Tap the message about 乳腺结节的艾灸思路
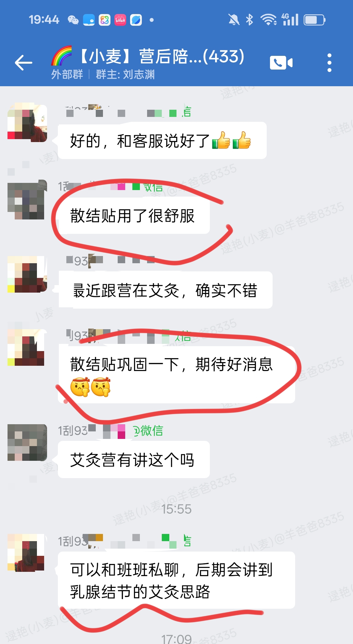 point(176,580)
